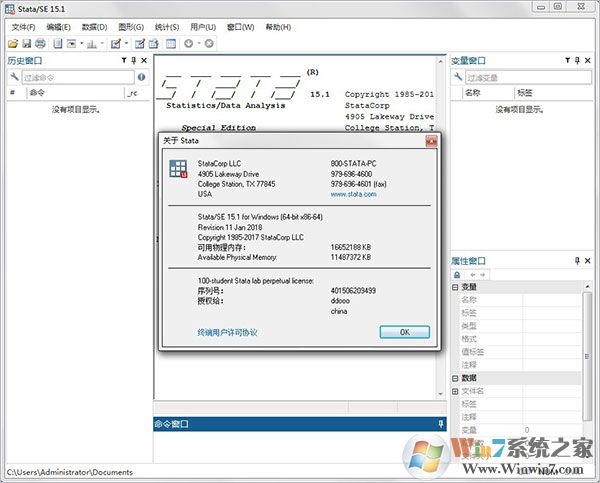Open the More icon's dropdown arrow
Screen dimensions: 600x483
tap(199, 44)
